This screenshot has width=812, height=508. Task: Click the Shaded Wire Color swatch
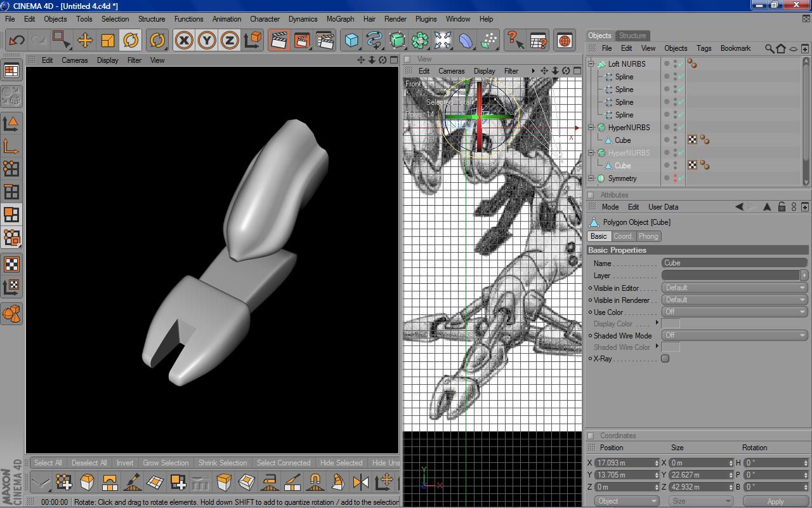coord(671,347)
